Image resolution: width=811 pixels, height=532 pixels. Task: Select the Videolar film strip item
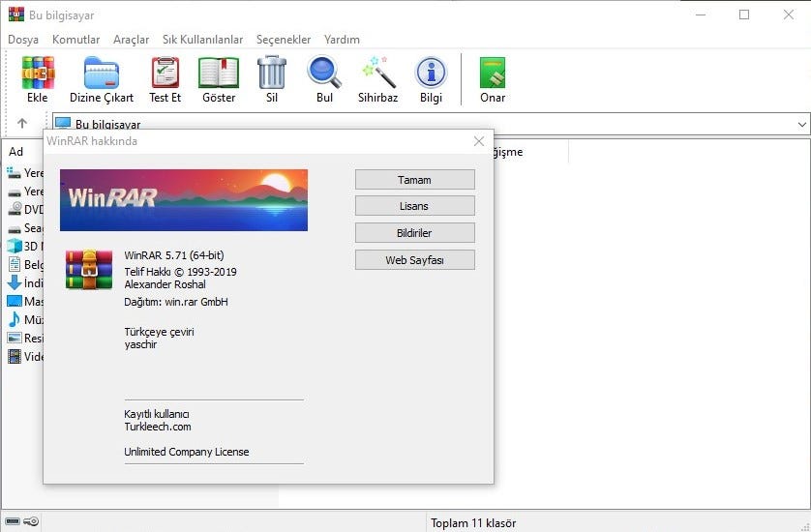coord(25,356)
